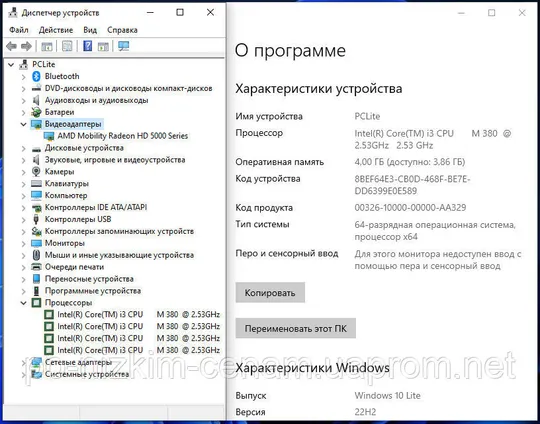Select the Видеоадаптеры display adapter icon
540x424 pixels.
pyautogui.click(x=36, y=124)
